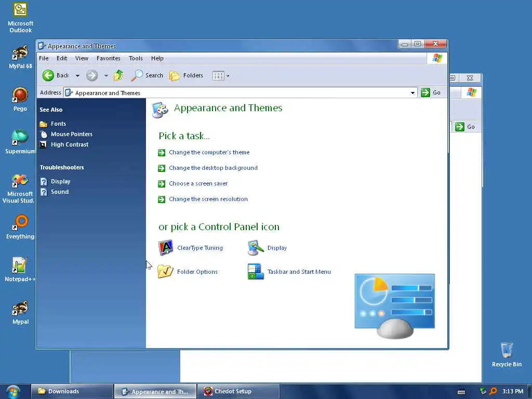The width and height of the screenshot is (532, 399).
Task: Click the grayed Forward arrow button
Action: [x=91, y=75]
